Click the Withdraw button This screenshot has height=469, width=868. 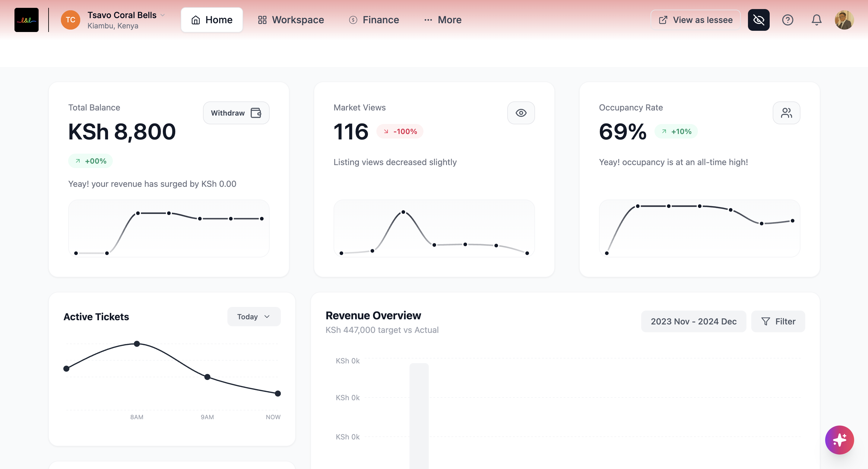[236, 113]
